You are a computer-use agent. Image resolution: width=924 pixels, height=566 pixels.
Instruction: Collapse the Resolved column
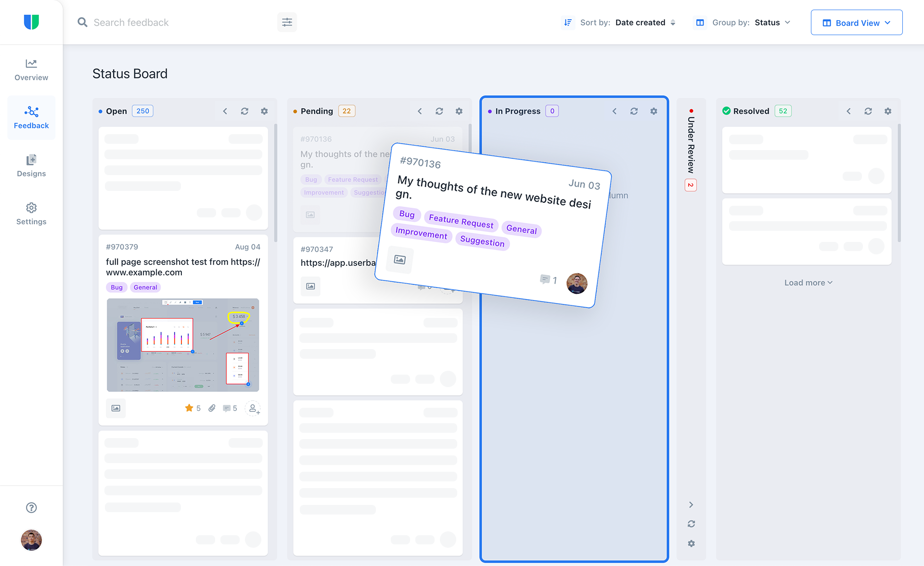click(x=848, y=111)
